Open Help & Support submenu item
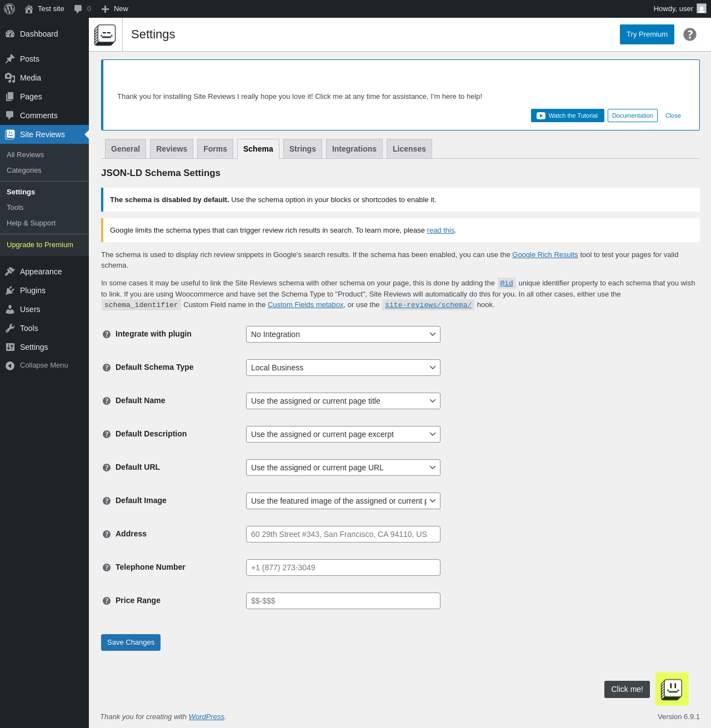711x728 pixels. pos(44,223)
